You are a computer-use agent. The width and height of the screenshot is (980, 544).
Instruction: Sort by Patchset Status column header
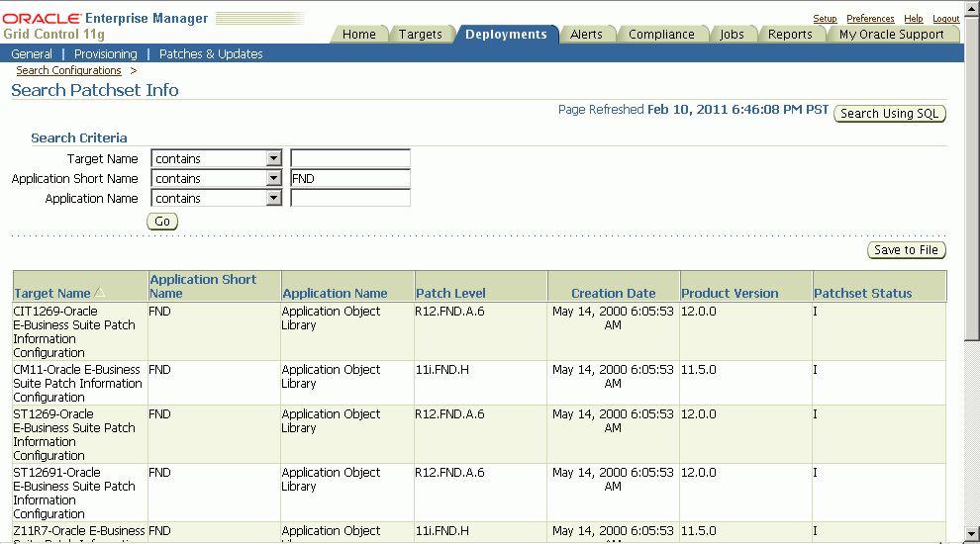point(862,293)
